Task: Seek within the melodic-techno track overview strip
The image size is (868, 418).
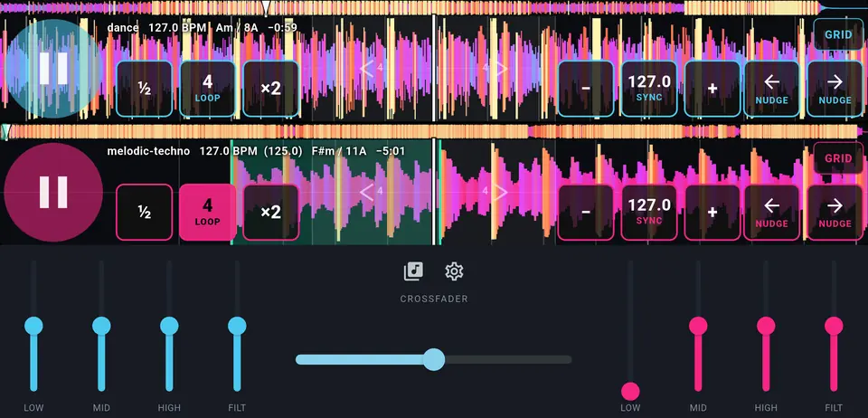Action: (434, 131)
